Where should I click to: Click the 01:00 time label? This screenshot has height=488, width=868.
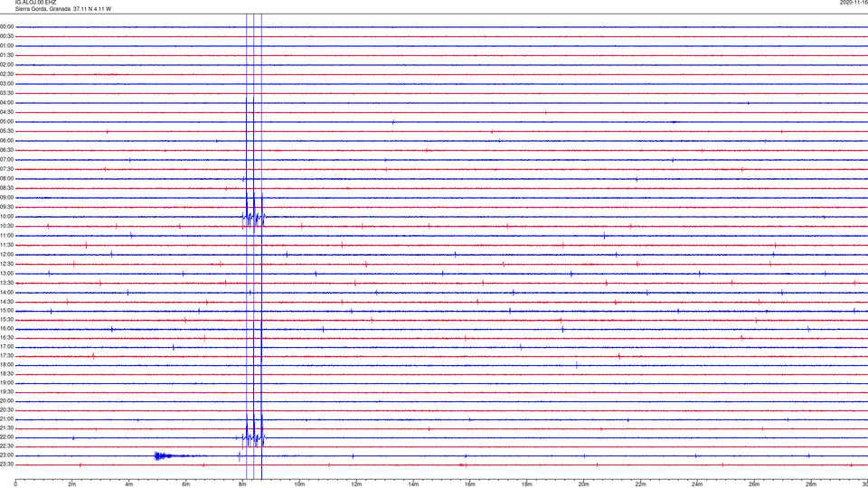pyautogui.click(x=7, y=46)
